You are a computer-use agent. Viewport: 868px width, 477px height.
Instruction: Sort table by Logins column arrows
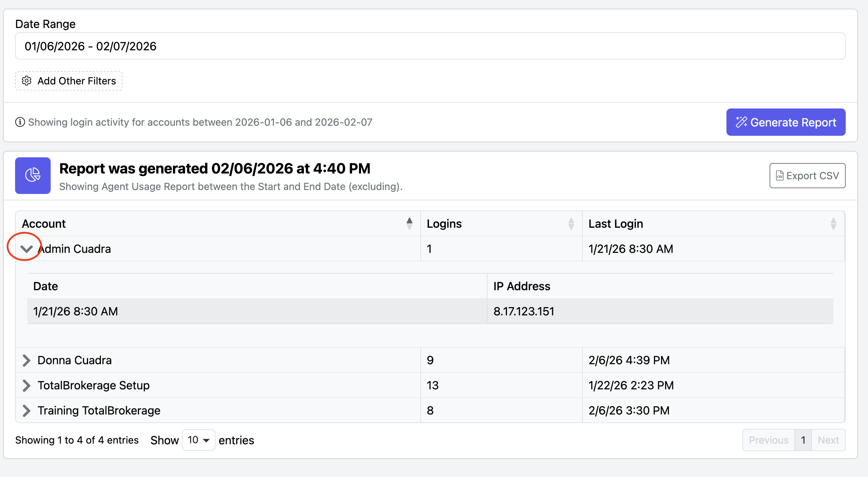coord(571,223)
